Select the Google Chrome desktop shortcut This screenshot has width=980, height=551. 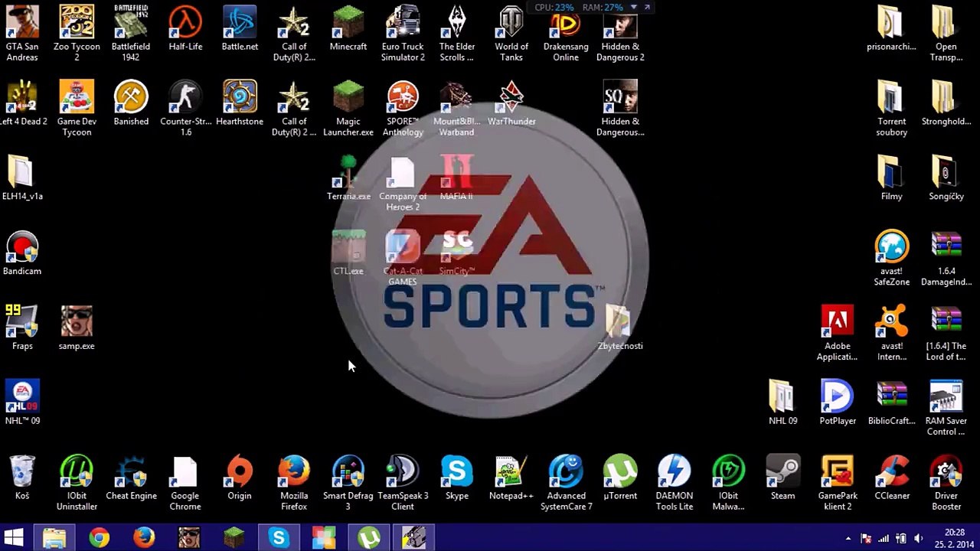coord(185,483)
